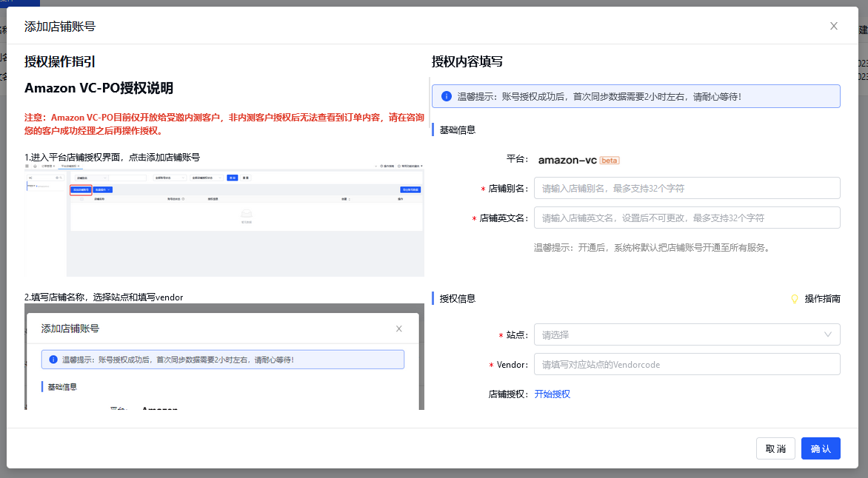This screenshot has width=868, height=478.
Task: Focus the 店铺英文名 input field
Action: point(687,218)
